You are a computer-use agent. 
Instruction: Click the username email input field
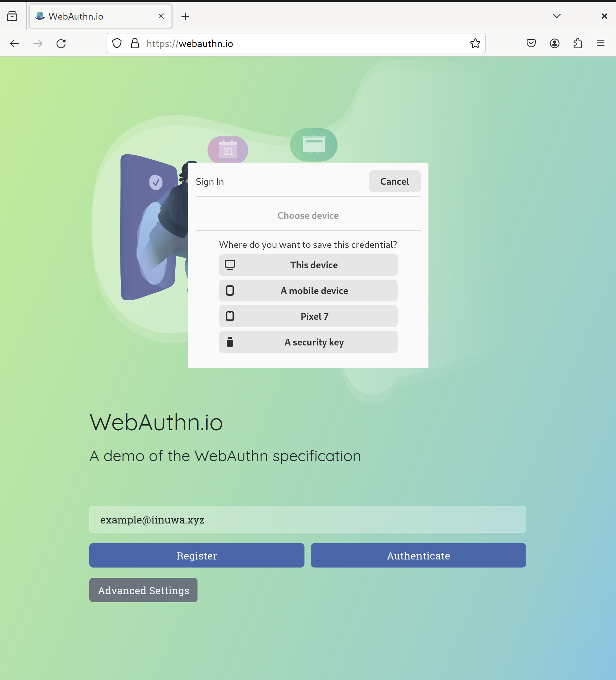click(x=307, y=519)
